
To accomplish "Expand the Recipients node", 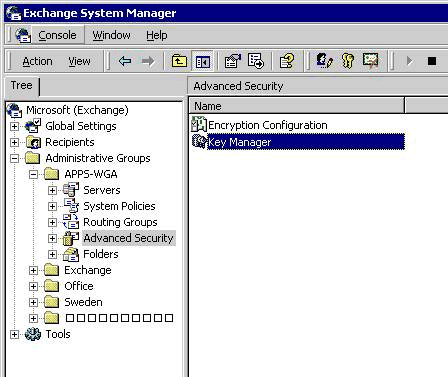I will coord(14,142).
